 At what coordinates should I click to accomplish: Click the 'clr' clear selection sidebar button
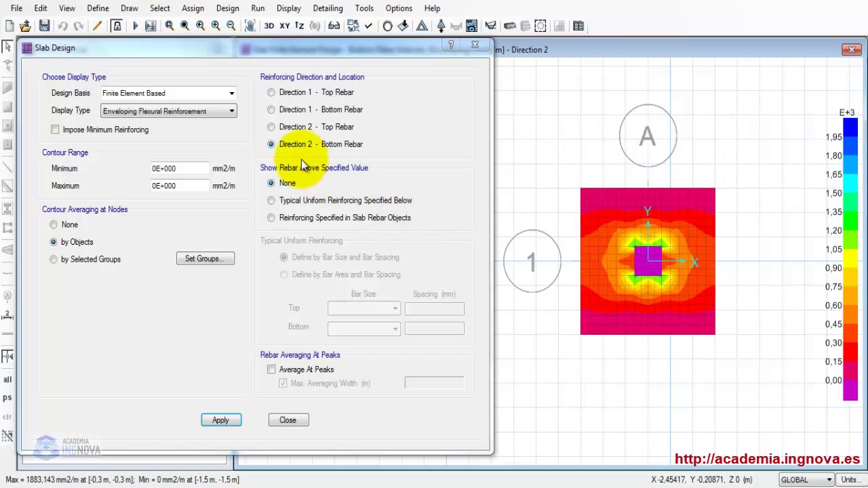click(7, 416)
